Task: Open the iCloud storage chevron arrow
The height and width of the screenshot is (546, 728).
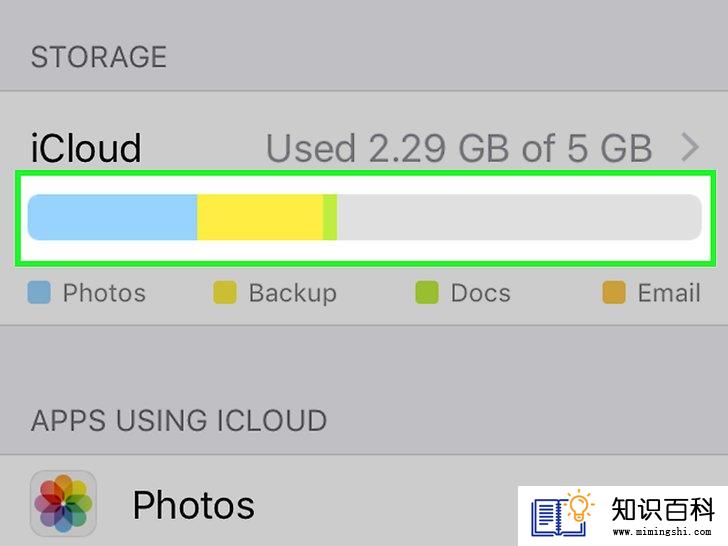Action: (690, 148)
